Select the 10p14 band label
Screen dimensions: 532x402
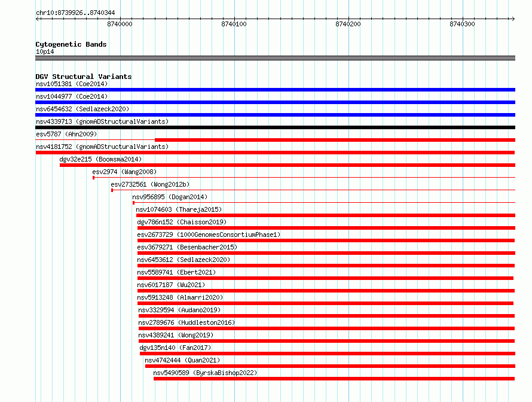[45, 51]
